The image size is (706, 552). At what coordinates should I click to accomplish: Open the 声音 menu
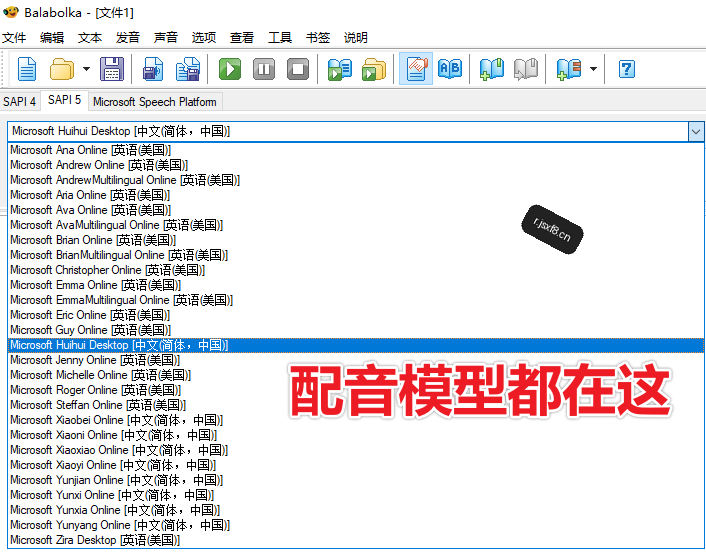tap(166, 37)
